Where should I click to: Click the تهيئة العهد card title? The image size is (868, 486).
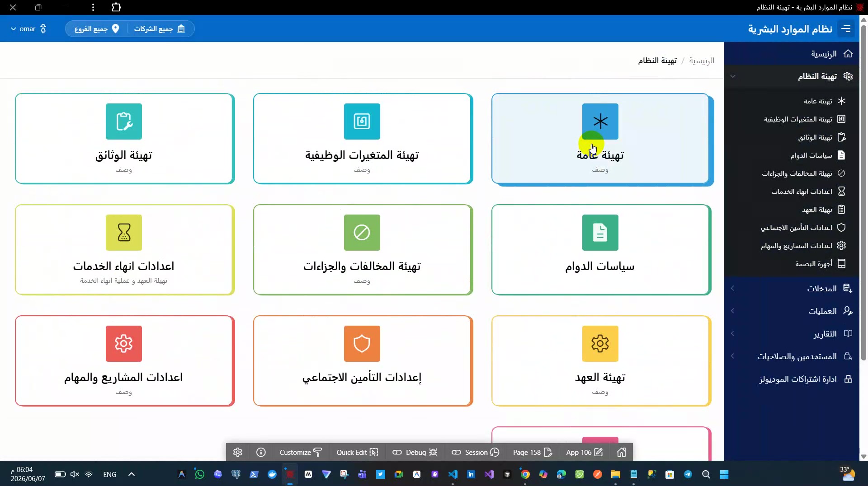coord(600,378)
